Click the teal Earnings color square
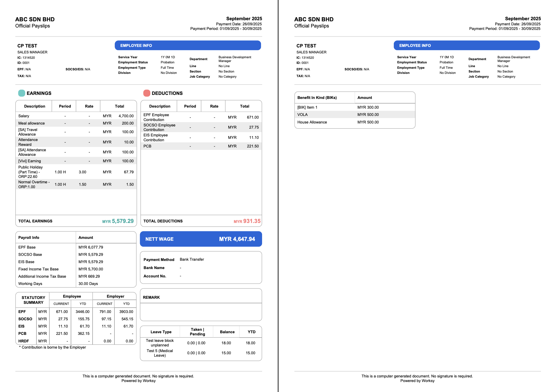 [22, 93]
